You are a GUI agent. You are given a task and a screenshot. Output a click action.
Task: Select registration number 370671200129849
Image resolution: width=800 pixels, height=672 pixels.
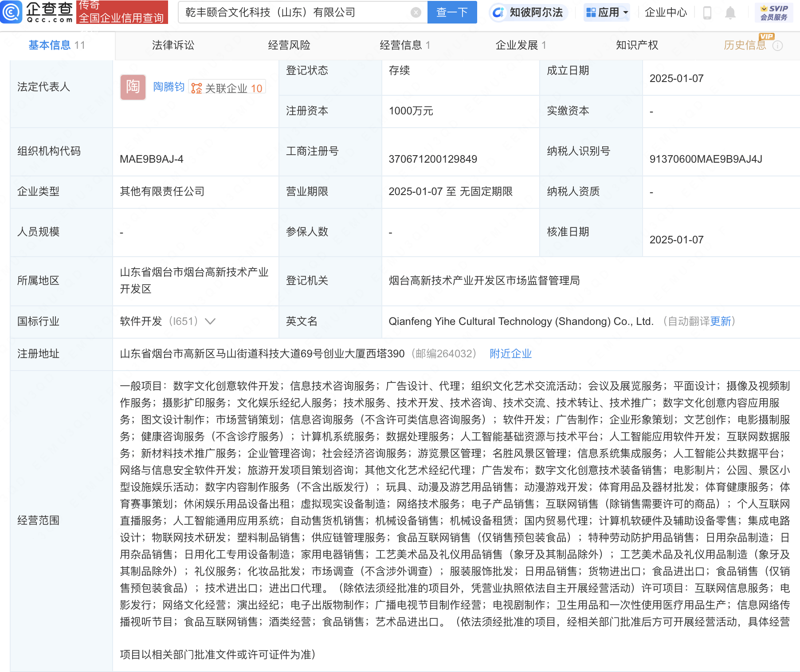(x=433, y=159)
